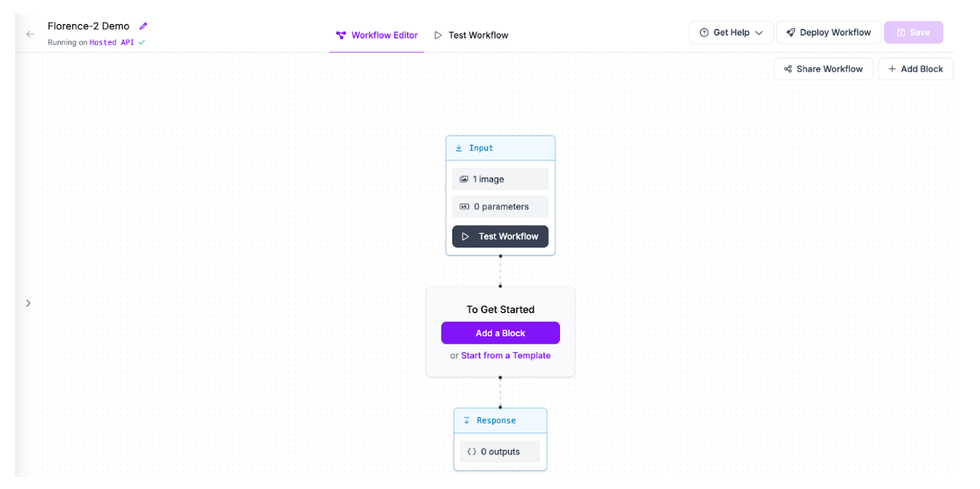Follow the Start from a Template link

[x=506, y=356]
